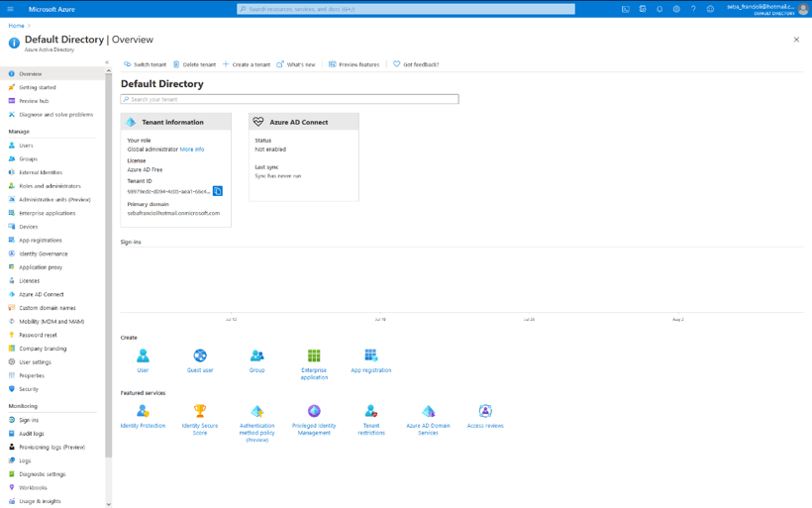Focus the Search your tenant field
The width and height of the screenshot is (812, 508).
(289, 99)
